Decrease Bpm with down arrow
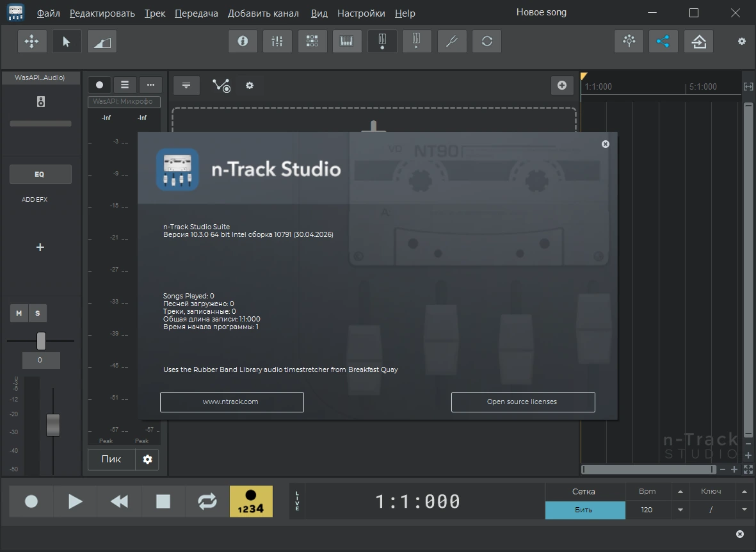The image size is (756, 552). click(x=680, y=510)
